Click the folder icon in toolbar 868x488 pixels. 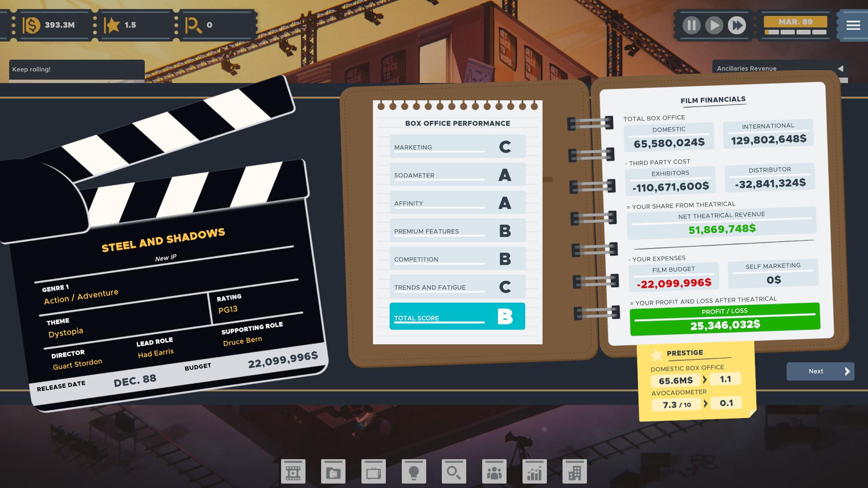(x=333, y=471)
